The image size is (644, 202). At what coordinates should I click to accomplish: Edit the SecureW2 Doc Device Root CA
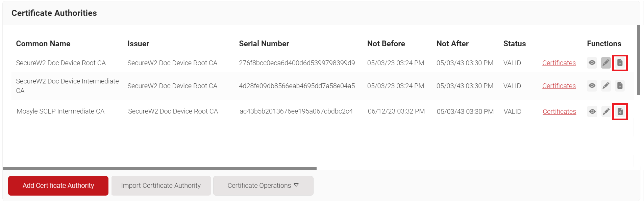606,63
